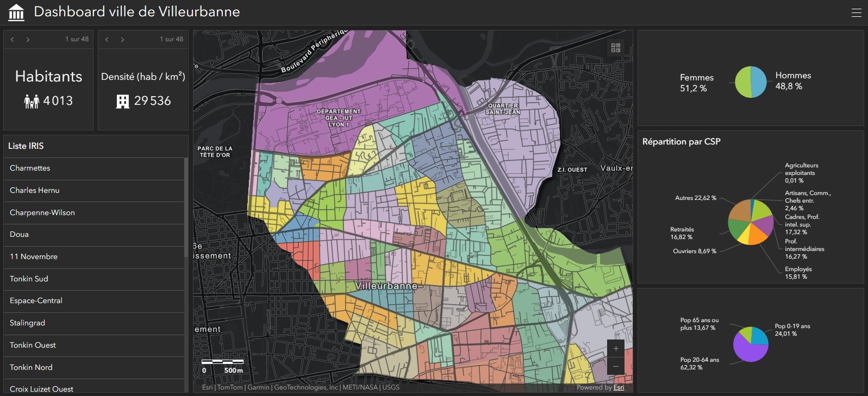Image resolution: width=868 pixels, height=396 pixels.
Task: Click the building icon beside 29 536
Action: tap(123, 101)
